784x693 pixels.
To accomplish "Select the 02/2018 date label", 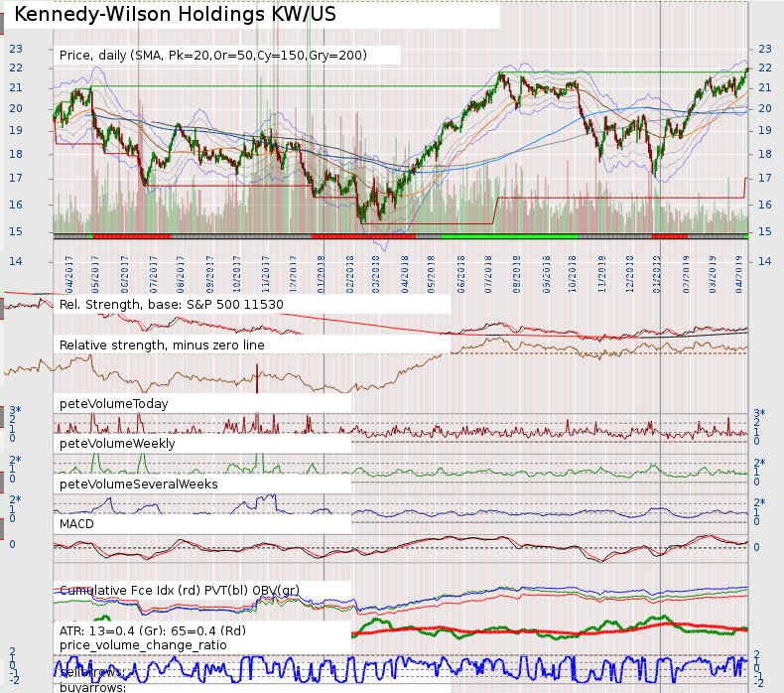I will point(349,274).
